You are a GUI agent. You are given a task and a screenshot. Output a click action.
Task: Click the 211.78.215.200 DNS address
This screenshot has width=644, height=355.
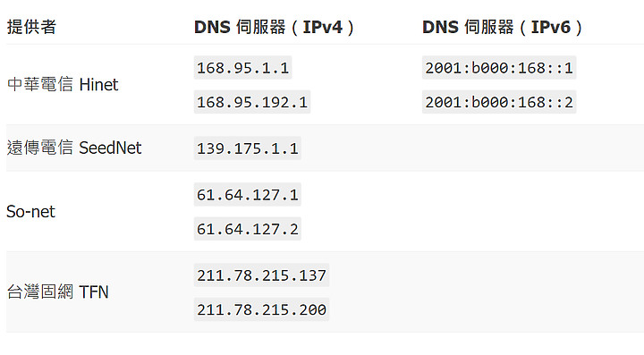(261, 309)
